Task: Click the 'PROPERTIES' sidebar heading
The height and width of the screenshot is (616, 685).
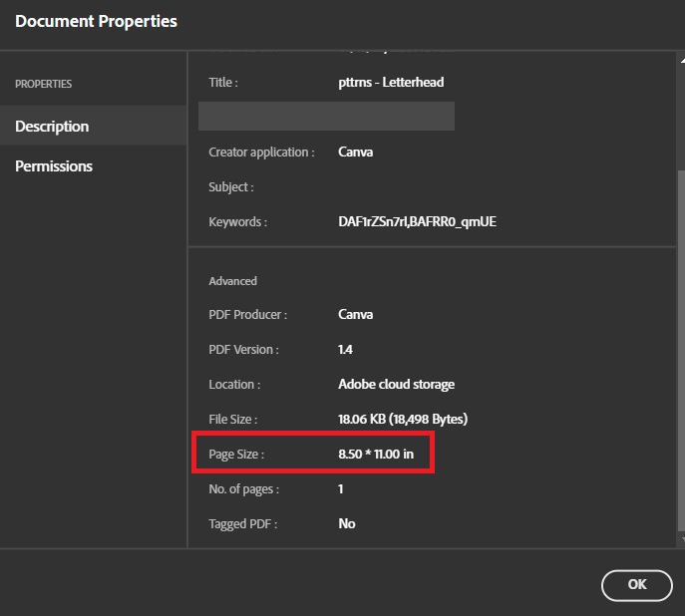Action: (43, 84)
